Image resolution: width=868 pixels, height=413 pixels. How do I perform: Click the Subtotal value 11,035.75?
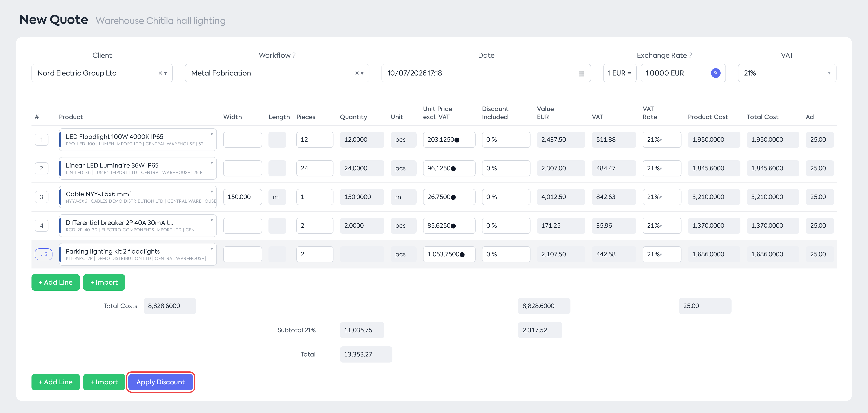[x=362, y=330]
